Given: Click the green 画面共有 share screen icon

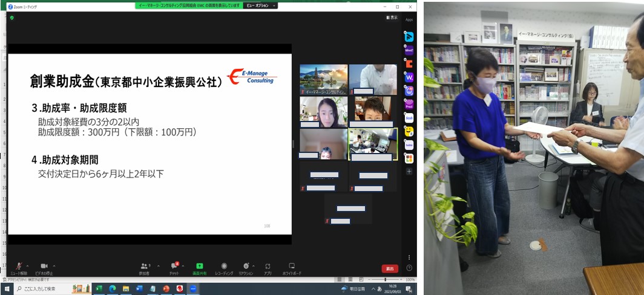Looking at the screenshot, I should pyautogui.click(x=200, y=266).
